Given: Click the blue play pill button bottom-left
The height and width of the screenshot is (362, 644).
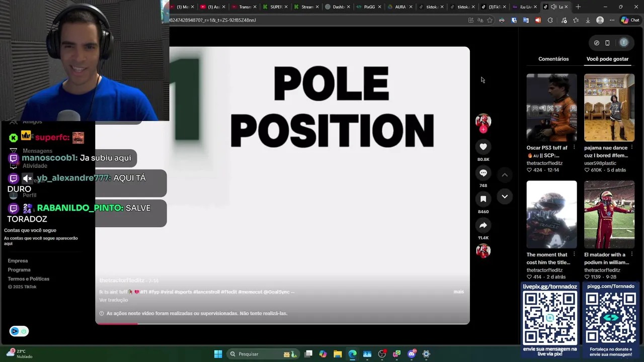Looking at the screenshot, I should click(19, 331).
